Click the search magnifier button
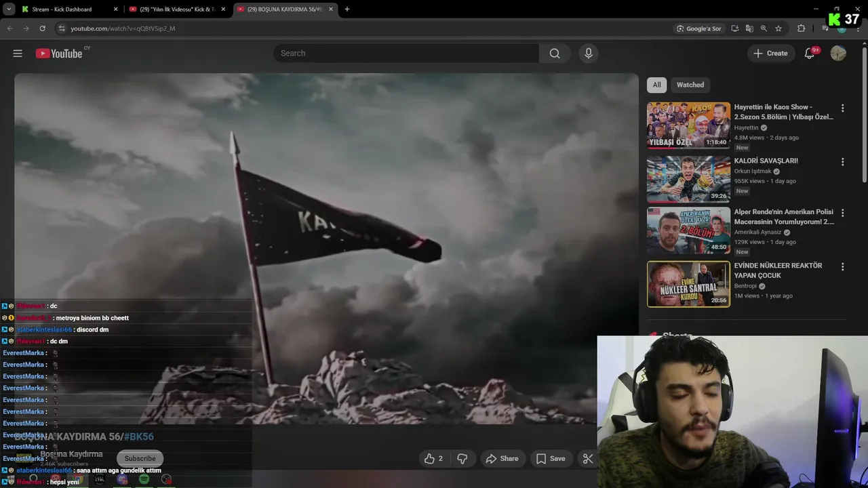 point(555,54)
